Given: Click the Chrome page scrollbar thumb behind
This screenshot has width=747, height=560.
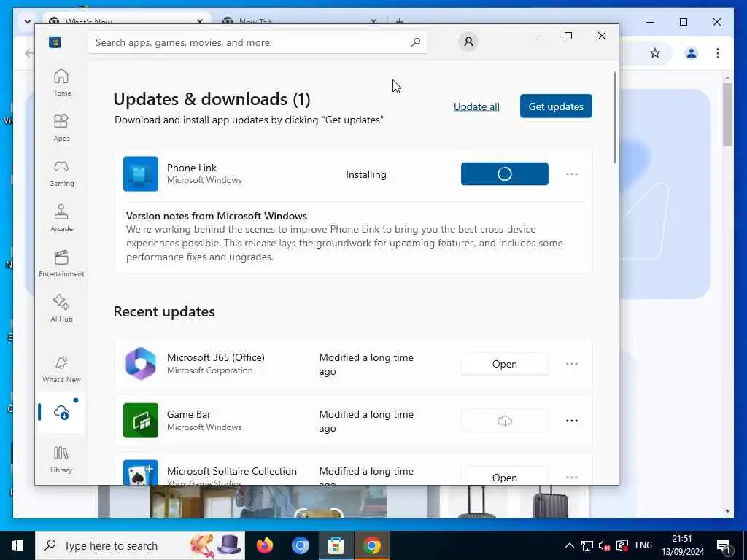Looking at the screenshot, I should coord(727,114).
